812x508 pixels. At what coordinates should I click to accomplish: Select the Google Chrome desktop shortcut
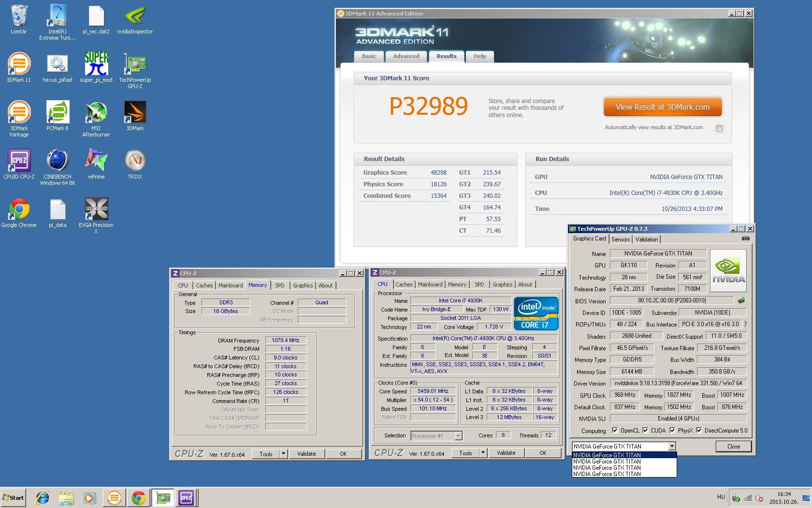tap(19, 213)
